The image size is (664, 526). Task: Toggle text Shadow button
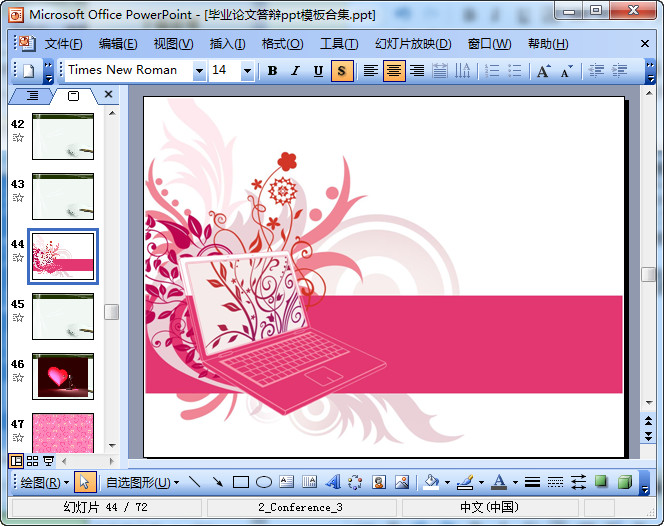[x=342, y=71]
